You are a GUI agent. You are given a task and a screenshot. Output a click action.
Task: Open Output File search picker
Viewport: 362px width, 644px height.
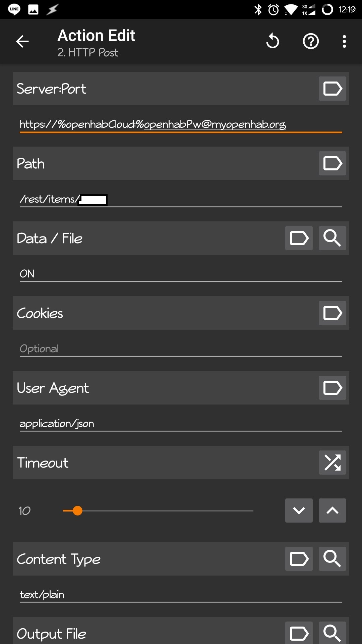click(x=332, y=633)
